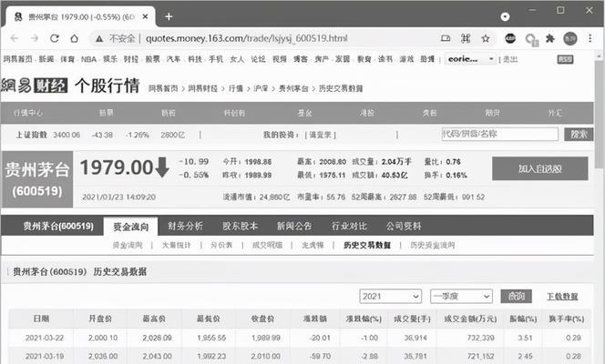The height and width of the screenshot is (364, 605).
Task: Click the RSS badge icon
Action: point(565,59)
